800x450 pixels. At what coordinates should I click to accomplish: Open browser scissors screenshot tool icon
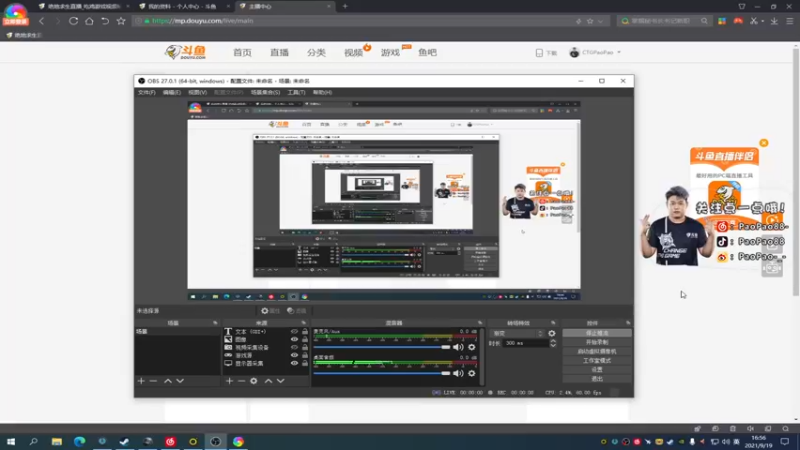[x=754, y=21]
